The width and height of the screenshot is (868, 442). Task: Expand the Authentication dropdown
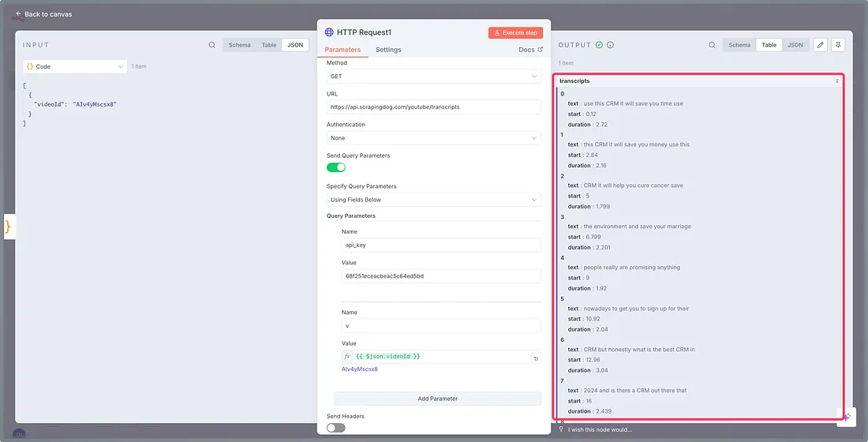pyautogui.click(x=433, y=138)
